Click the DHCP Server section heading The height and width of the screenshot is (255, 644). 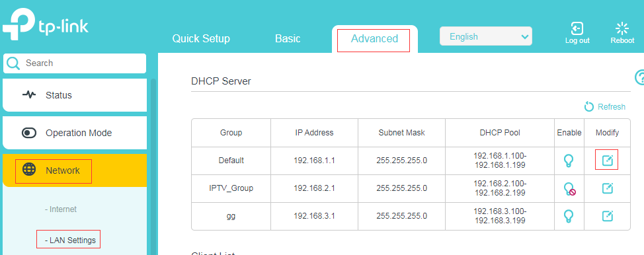point(221,81)
